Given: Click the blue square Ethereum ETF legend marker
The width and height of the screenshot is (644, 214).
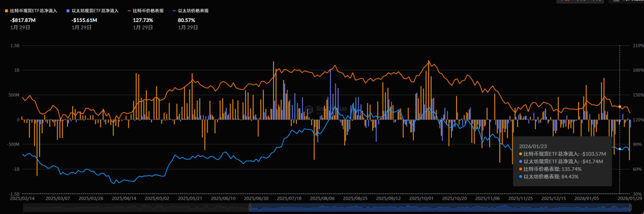Looking at the screenshot, I should point(68,11).
